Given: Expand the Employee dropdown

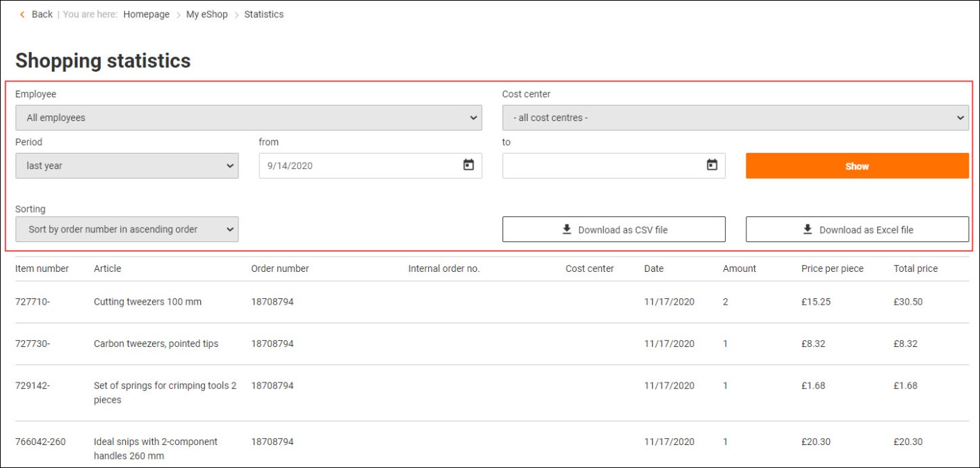Looking at the screenshot, I should click(x=248, y=118).
